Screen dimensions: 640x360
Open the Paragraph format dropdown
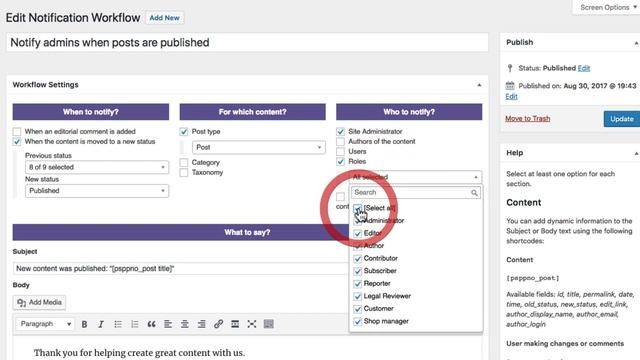coord(45,324)
